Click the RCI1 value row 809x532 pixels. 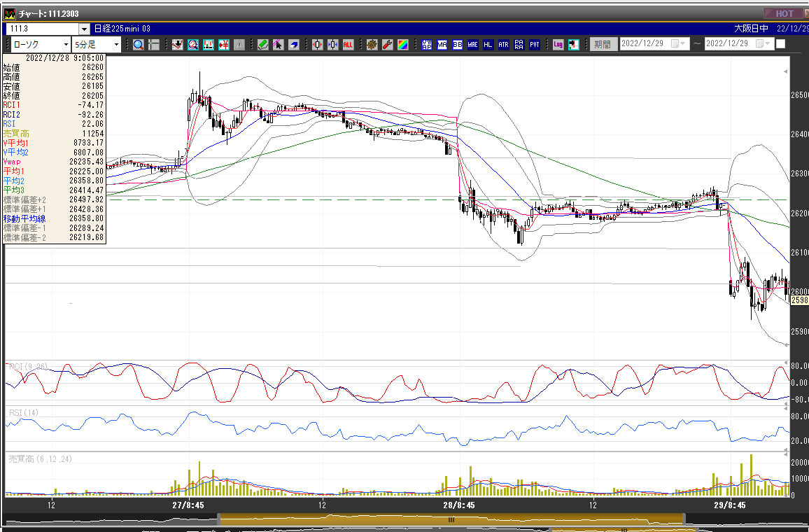click(54, 105)
